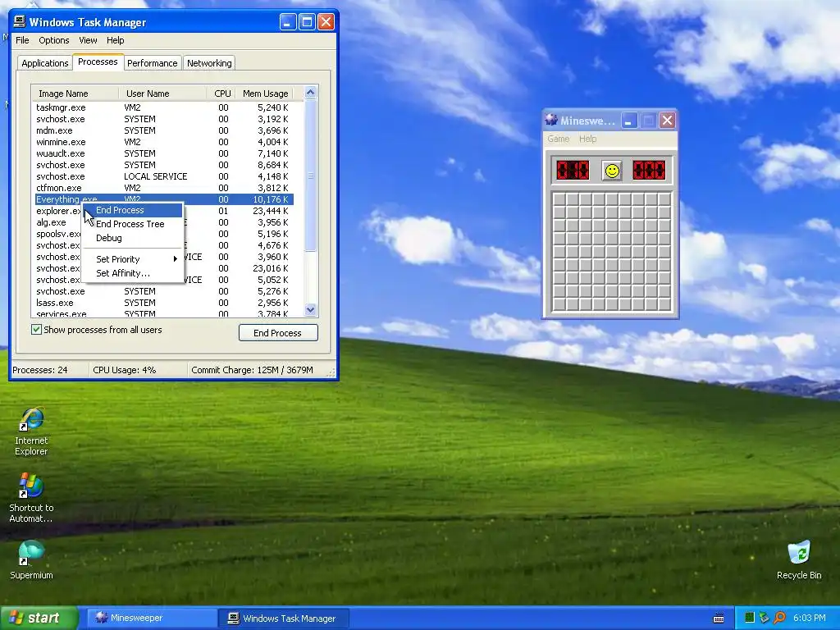
Task: Open Shortcut to Automat... desktop icon
Action: (31, 498)
